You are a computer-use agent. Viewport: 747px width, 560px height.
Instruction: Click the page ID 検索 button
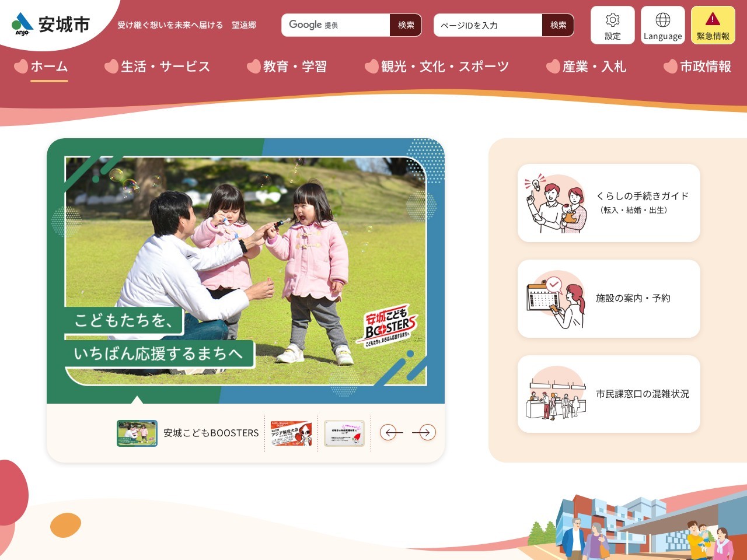(558, 25)
